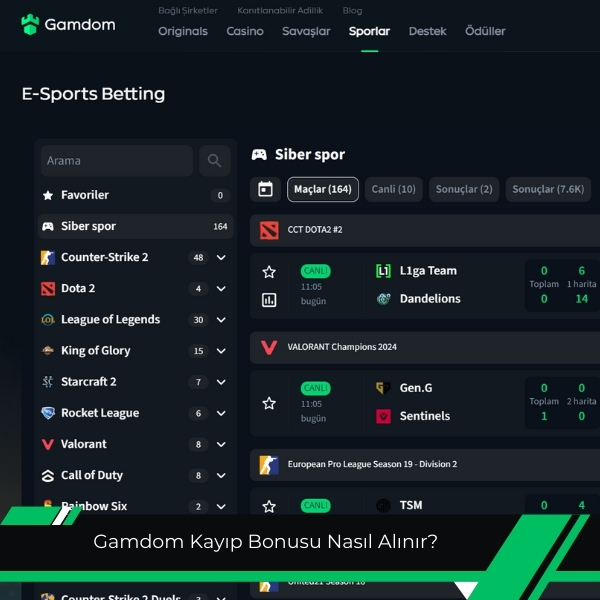Star the Gen.G vs Sentinels match
This screenshot has height=600, width=600.
point(269,403)
